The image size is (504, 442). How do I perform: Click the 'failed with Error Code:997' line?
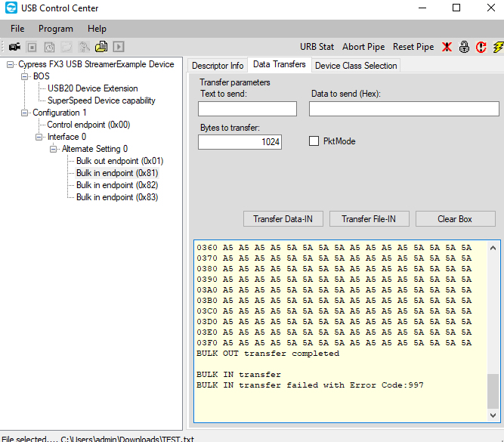pos(310,385)
